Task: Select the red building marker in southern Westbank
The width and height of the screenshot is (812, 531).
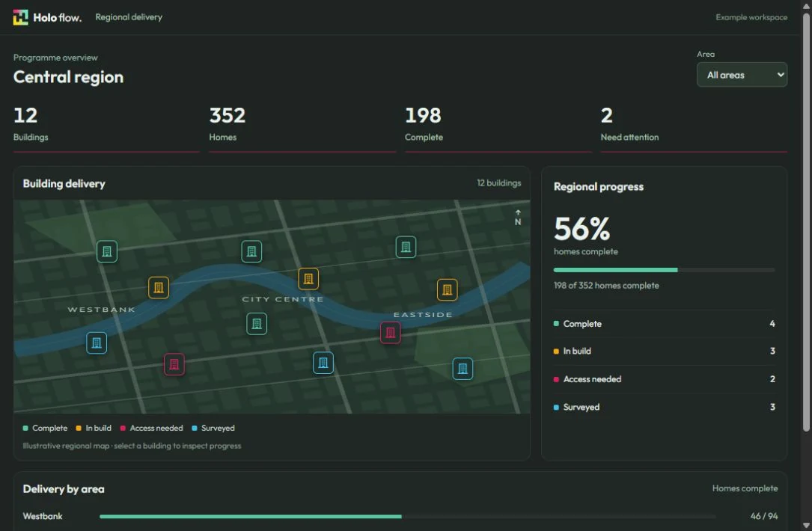Action: (174, 364)
